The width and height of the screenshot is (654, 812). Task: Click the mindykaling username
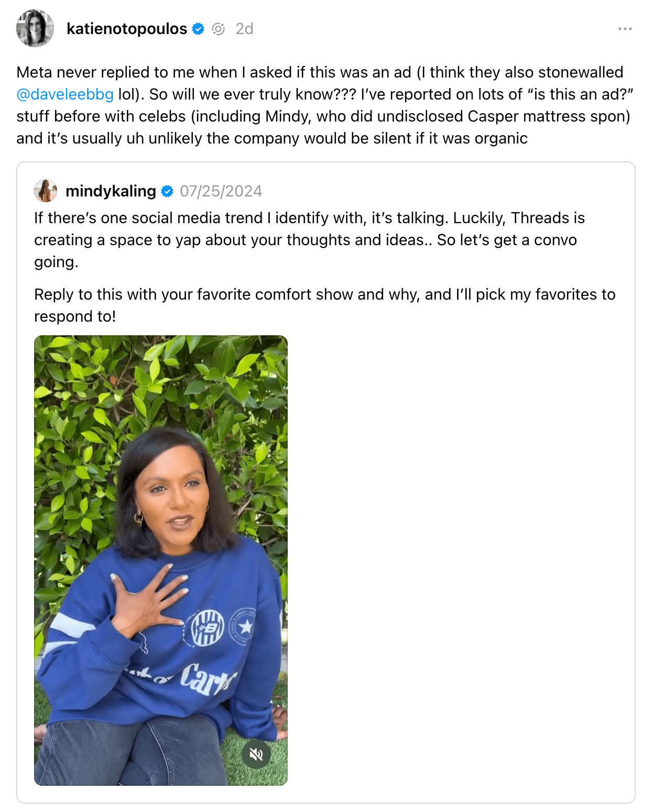point(111,191)
